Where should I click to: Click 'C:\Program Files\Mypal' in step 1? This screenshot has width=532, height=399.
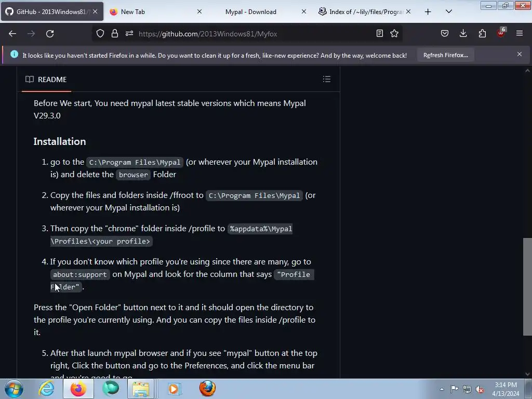[135, 162]
